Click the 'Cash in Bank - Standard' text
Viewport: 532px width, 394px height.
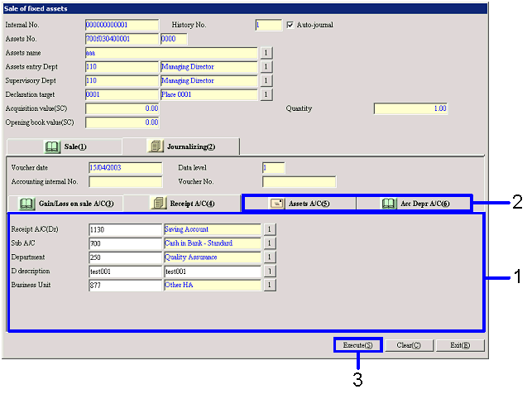pyautogui.click(x=199, y=243)
